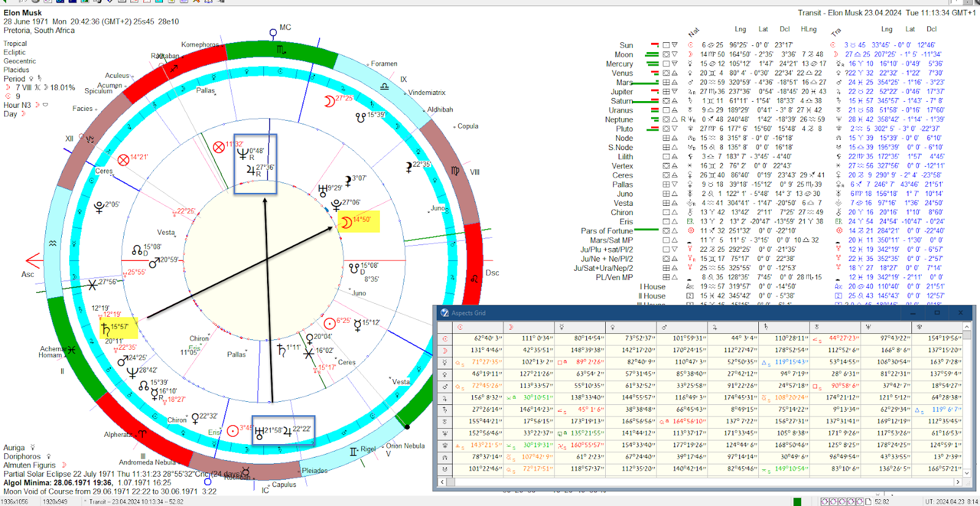Click the up triangle in Neptune row
Screen dimensions: 980x506
pos(674,119)
